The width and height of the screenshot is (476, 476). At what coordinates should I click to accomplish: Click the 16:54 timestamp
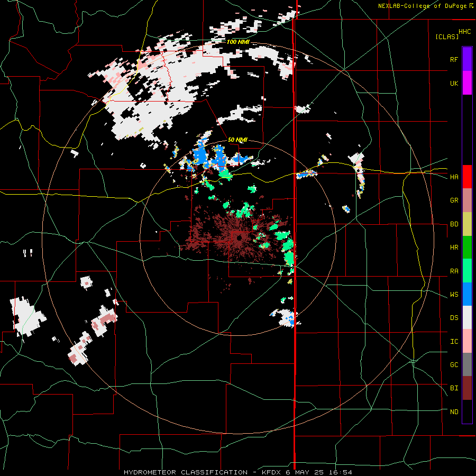tap(341, 472)
